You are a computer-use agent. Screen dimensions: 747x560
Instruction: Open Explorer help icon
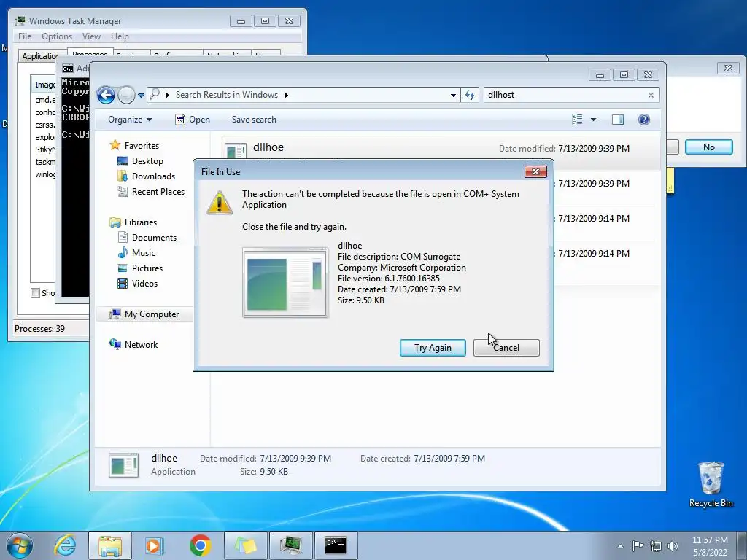click(x=643, y=120)
